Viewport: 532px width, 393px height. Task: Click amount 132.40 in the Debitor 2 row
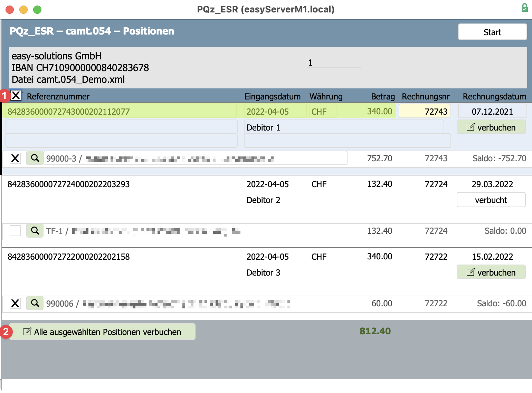click(379, 184)
